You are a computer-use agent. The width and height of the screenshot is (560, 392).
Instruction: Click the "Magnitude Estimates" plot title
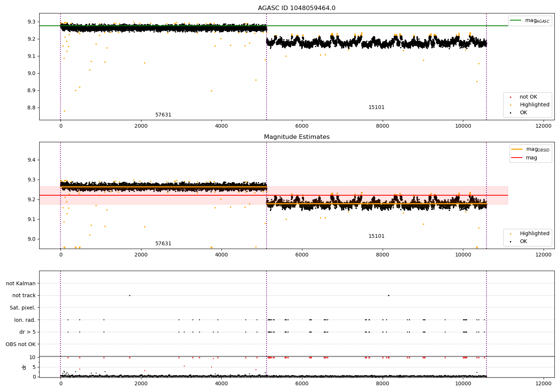point(296,137)
